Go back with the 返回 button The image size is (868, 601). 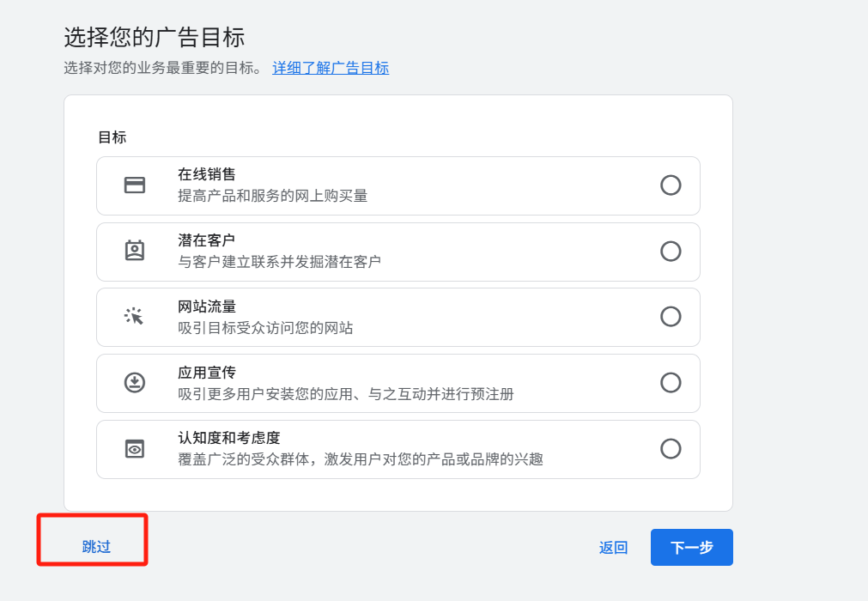(x=613, y=547)
